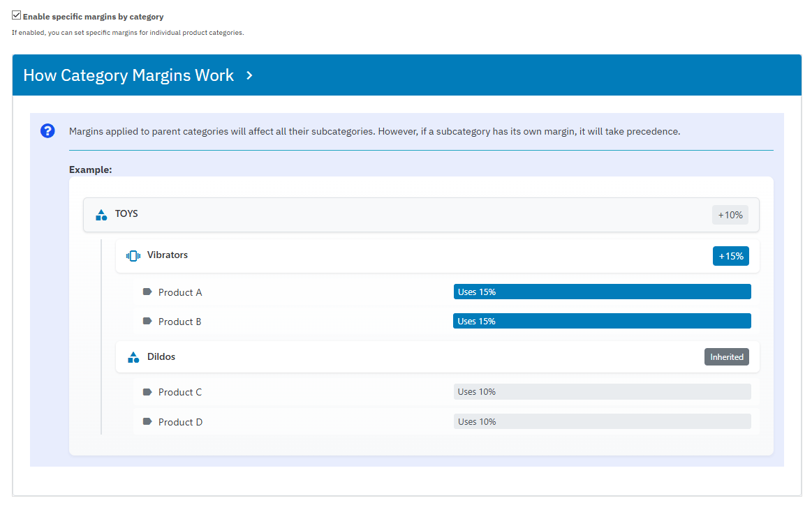
Task: Click the +15% margin badge on Vibrators
Action: coord(730,256)
